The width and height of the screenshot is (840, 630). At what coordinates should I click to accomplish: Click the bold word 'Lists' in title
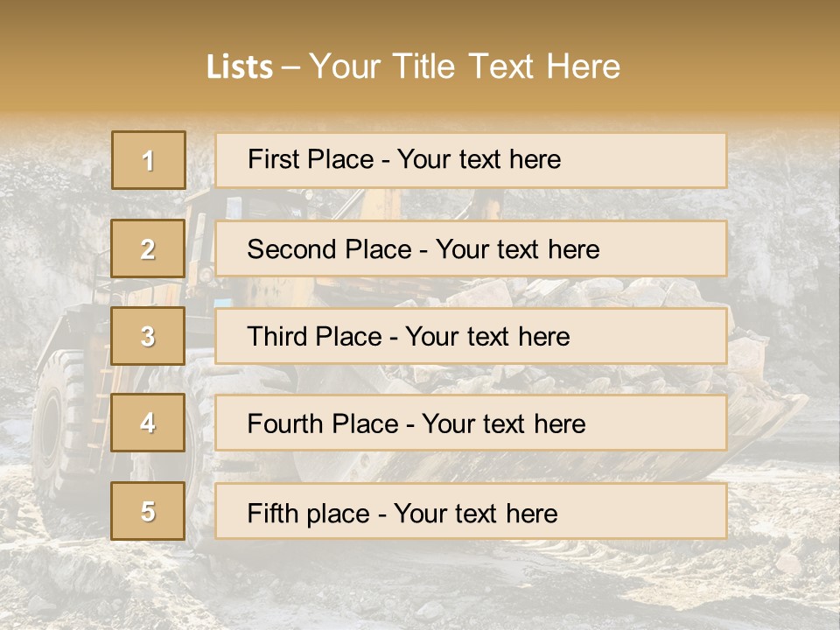tap(240, 67)
